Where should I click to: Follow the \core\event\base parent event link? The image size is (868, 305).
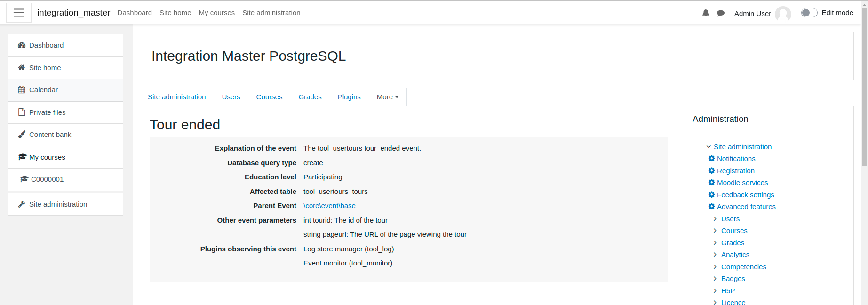(x=329, y=206)
